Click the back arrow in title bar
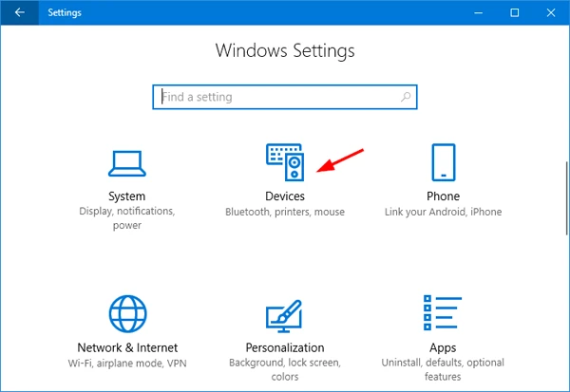570x392 pixels. 19,12
